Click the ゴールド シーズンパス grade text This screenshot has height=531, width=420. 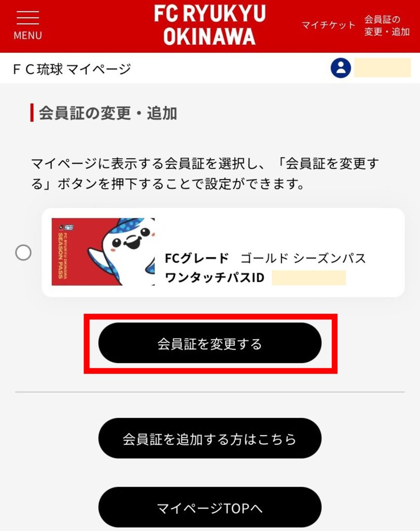(303, 258)
